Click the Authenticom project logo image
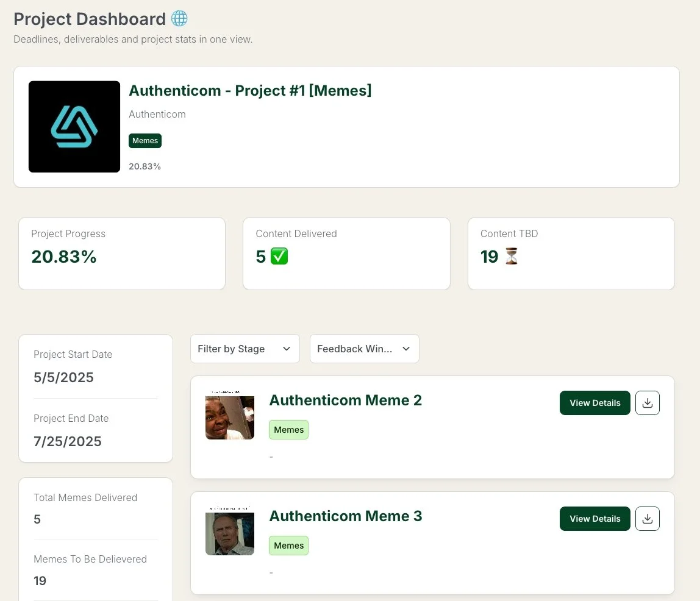 [x=74, y=127]
